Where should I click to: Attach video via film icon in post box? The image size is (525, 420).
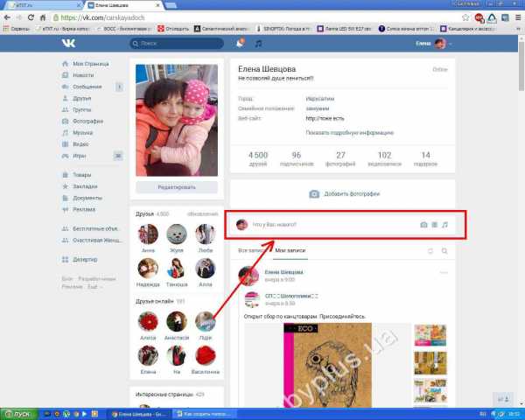434,225
